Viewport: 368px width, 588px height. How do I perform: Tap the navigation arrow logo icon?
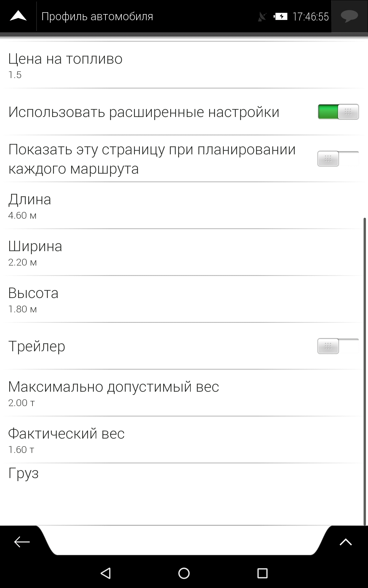click(x=18, y=16)
